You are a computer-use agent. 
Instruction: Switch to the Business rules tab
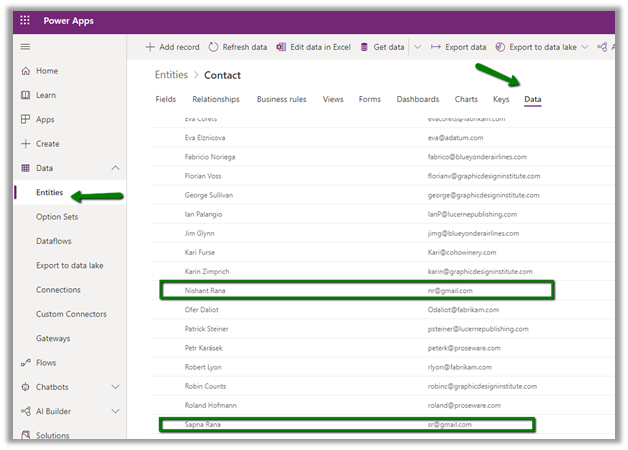[281, 99]
